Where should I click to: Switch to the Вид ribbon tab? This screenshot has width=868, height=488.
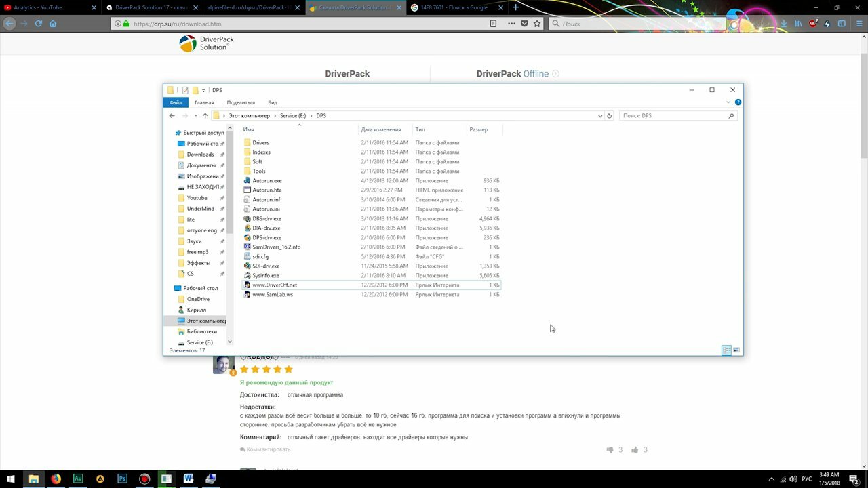click(273, 102)
